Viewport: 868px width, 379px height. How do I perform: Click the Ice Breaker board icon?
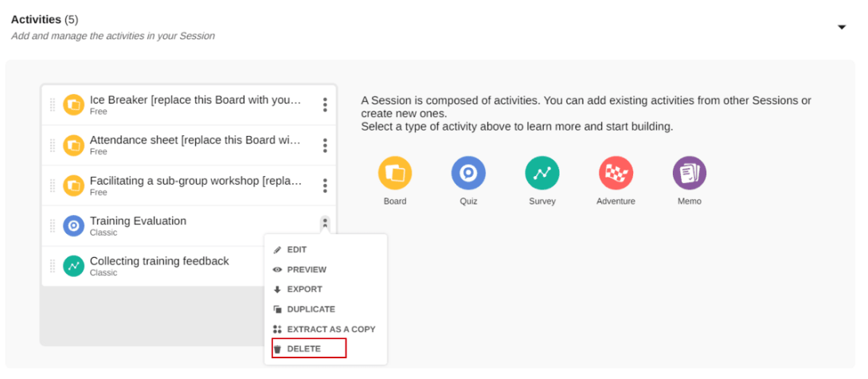[x=73, y=105]
